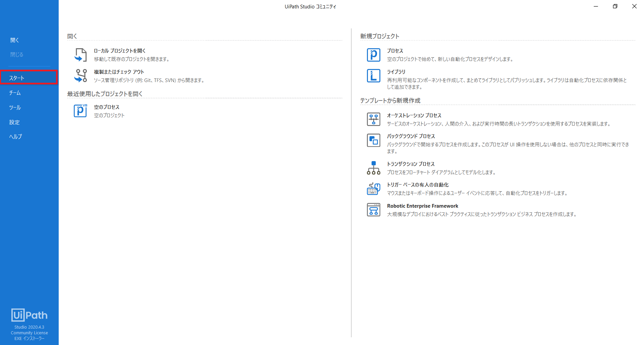Click description プロセスをフローチャート ダイアグラムとしてモデル化します。
This screenshot has width=644, height=345.
coord(442,172)
